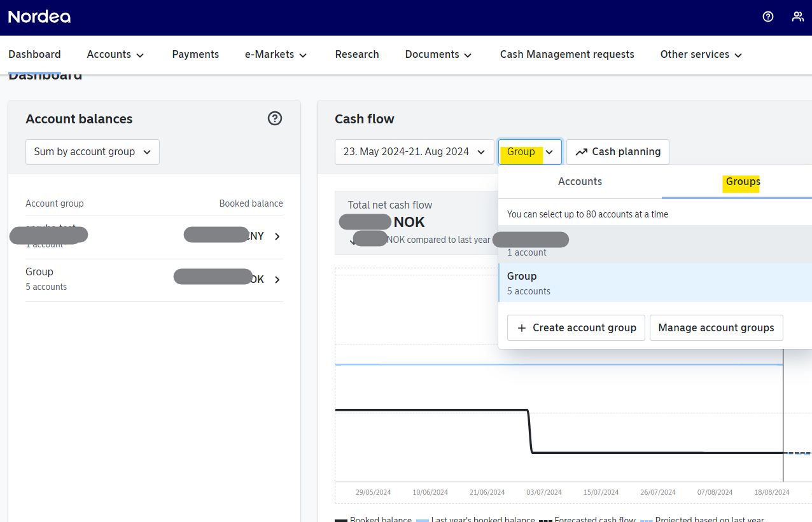
Task: Toggle the Booked balance legend entry
Action: click(x=372, y=519)
